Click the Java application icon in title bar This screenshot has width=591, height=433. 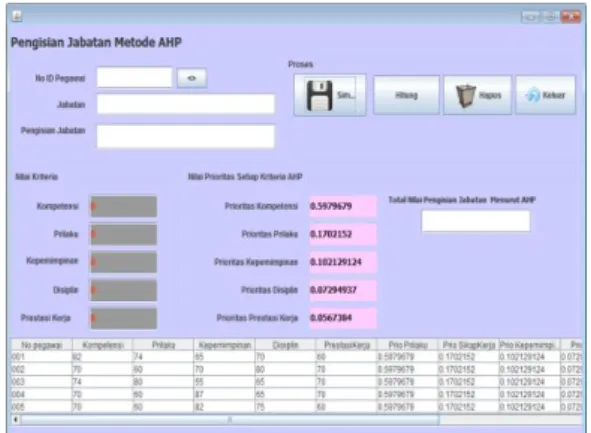point(17,17)
